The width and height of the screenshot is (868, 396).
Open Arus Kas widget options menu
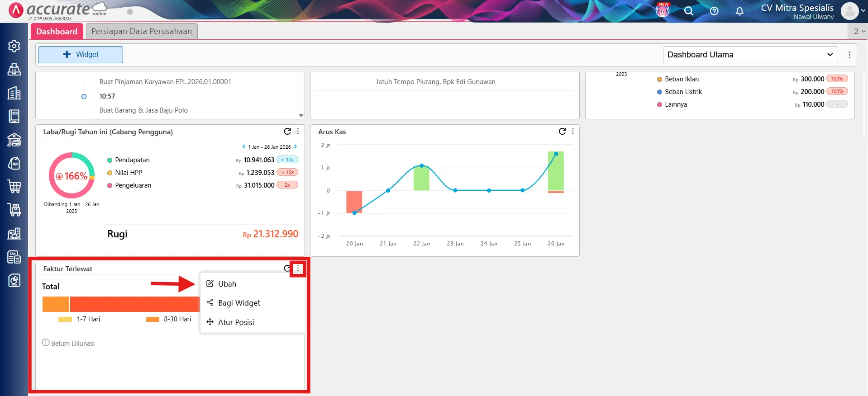(x=573, y=131)
